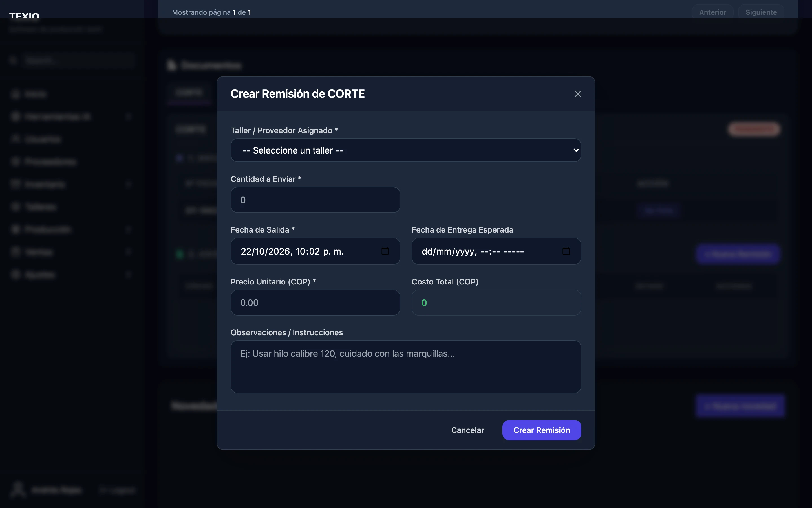This screenshot has height=508, width=812.
Task: Go to the Siguiente page
Action: [x=761, y=12]
